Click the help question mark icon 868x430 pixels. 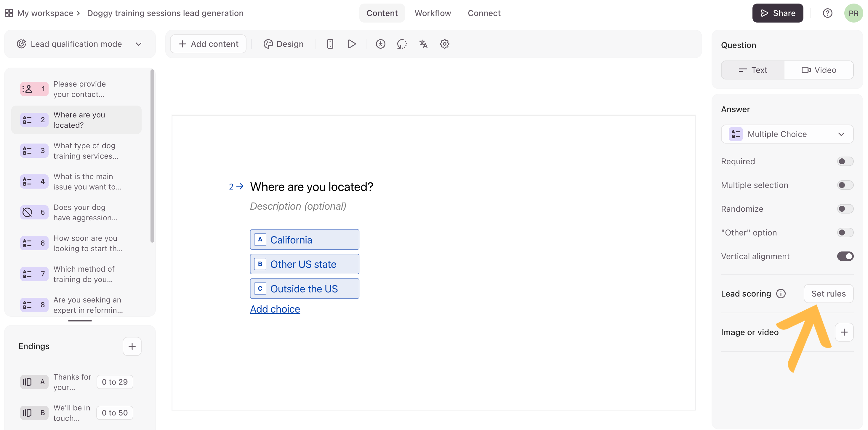click(828, 13)
